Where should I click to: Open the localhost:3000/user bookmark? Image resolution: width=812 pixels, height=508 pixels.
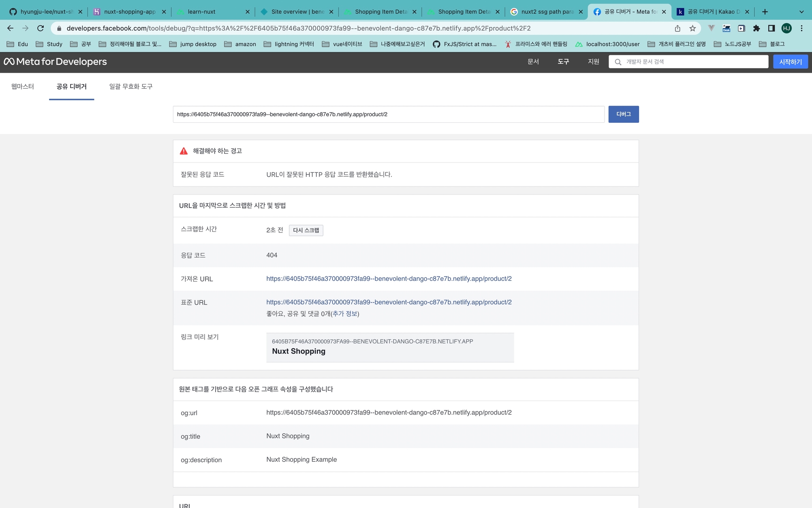pyautogui.click(x=607, y=44)
